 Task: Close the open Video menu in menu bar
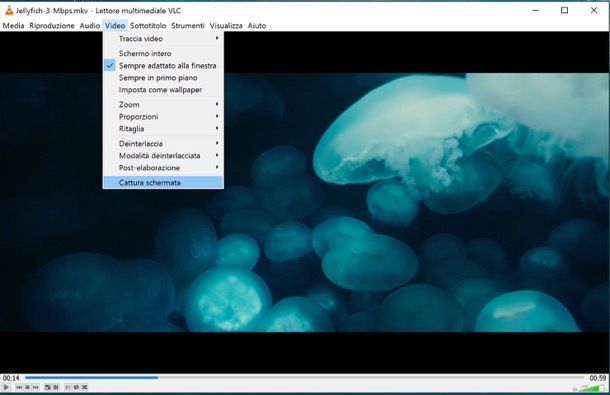tap(115, 26)
